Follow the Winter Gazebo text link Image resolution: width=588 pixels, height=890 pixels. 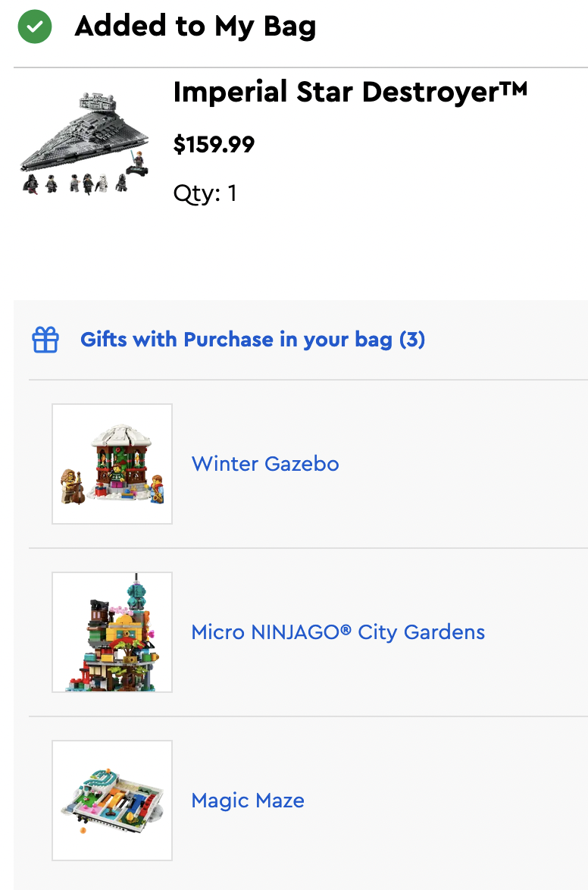(x=265, y=464)
